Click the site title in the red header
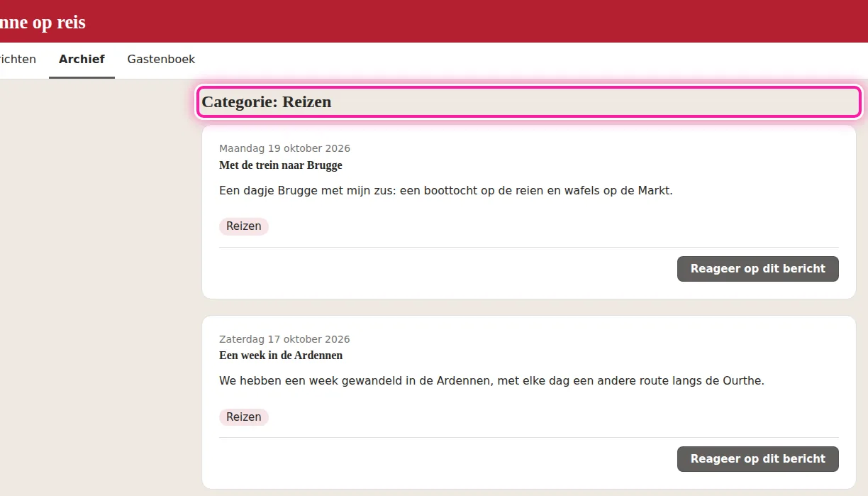The image size is (868, 496). 41,22
